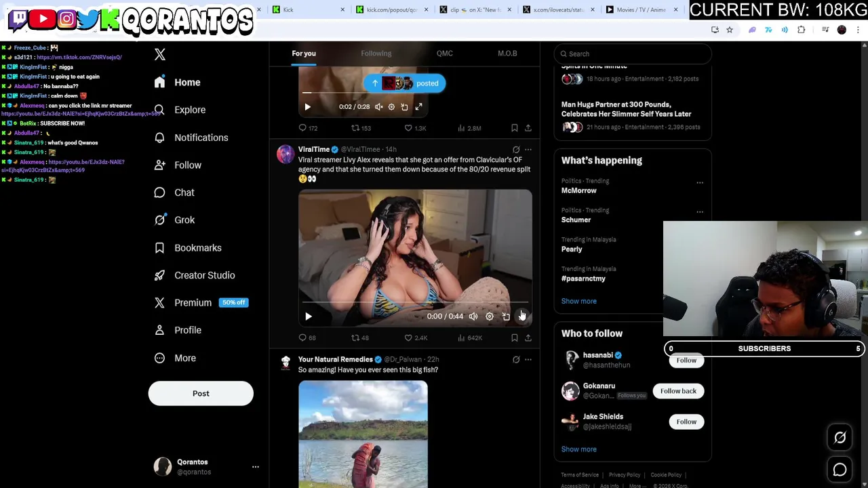Show more under Who to follow
The image size is (868, 488).
click(x=578, y=449)
